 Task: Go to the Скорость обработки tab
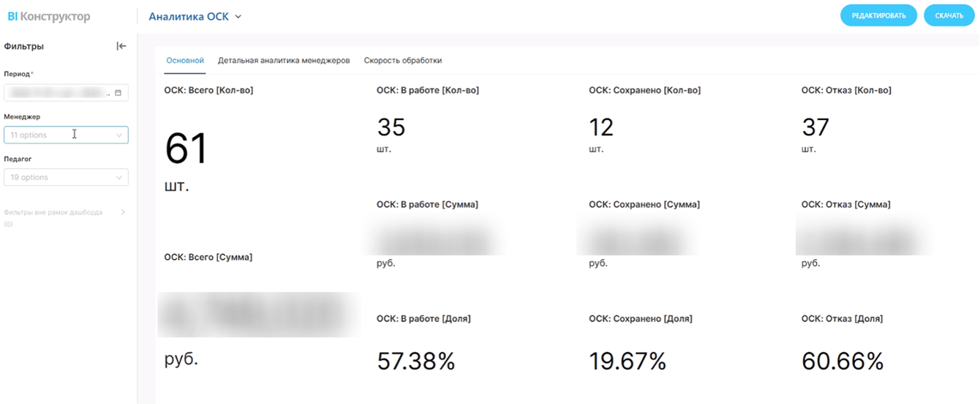[x=403, y=61]
